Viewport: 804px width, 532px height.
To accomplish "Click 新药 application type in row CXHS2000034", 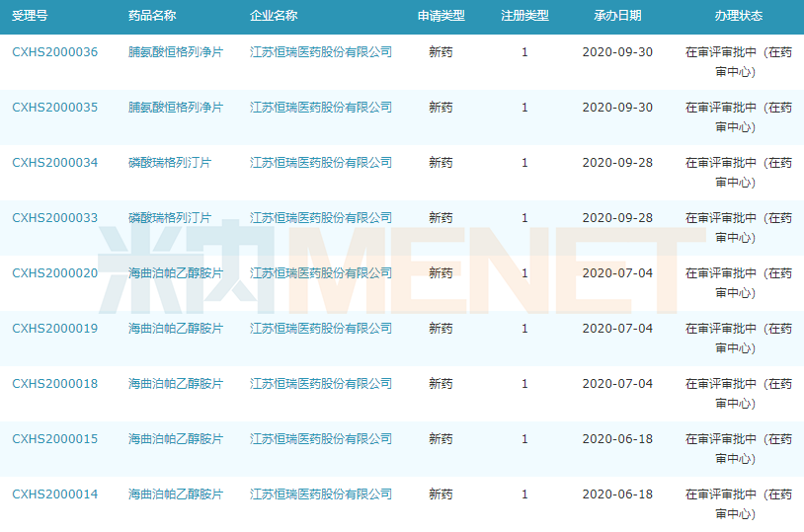I will 441,163.
